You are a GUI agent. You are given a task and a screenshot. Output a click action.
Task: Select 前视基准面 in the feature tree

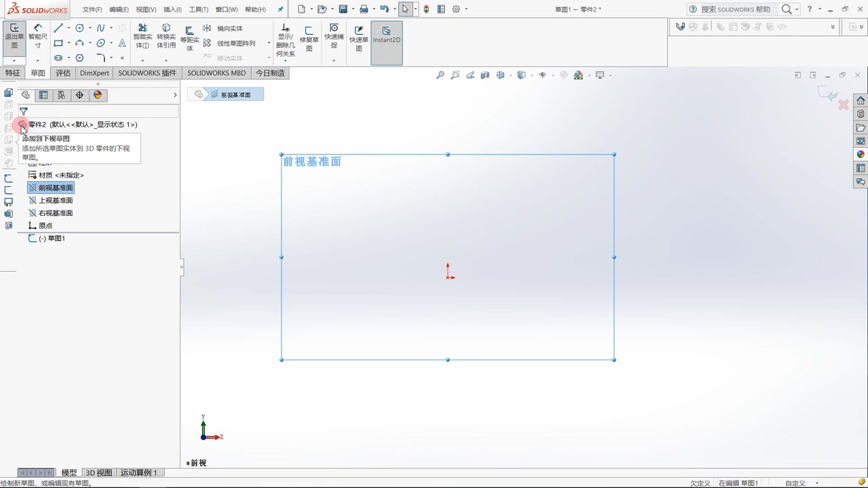tap(55, 188)
